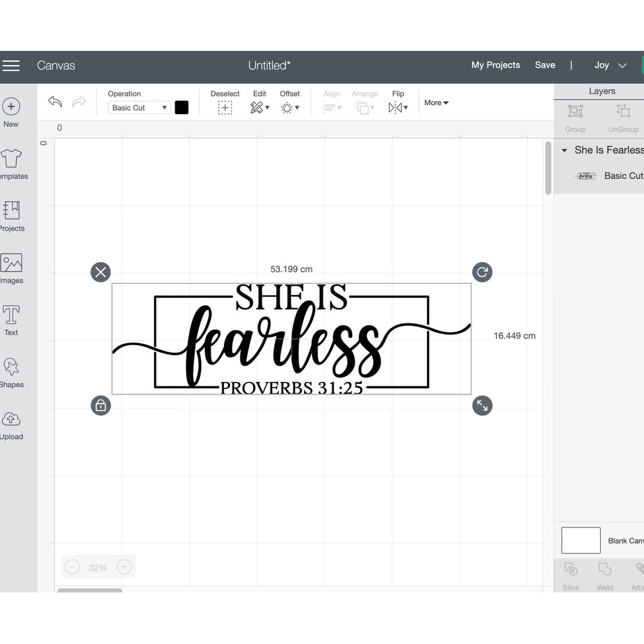
Task: Open the Operation Basic Cut dropdown
Action: [139, 108]
